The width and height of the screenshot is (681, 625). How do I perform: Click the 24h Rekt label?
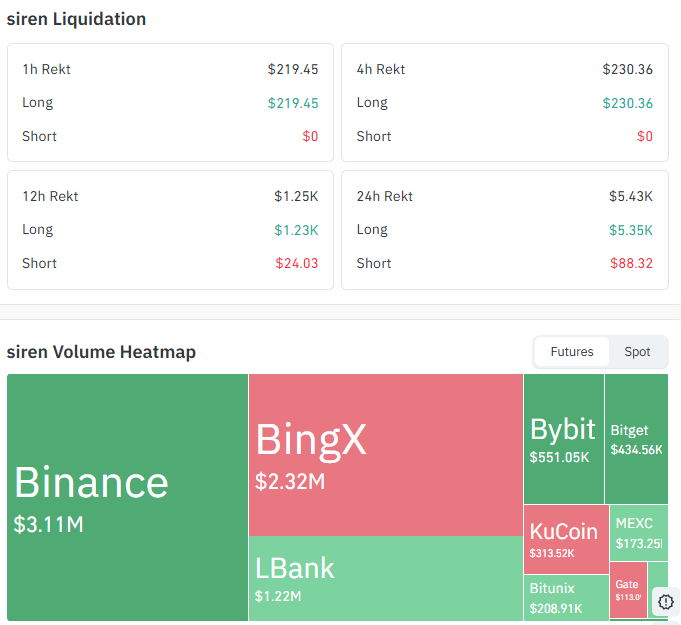point(385,196)
